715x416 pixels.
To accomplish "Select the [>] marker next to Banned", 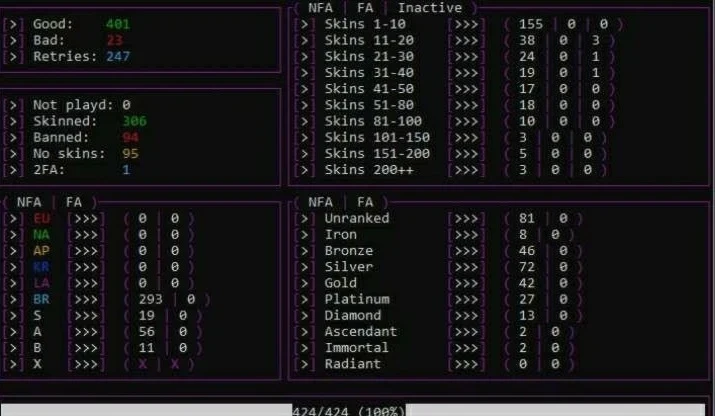I will [15, 137].
